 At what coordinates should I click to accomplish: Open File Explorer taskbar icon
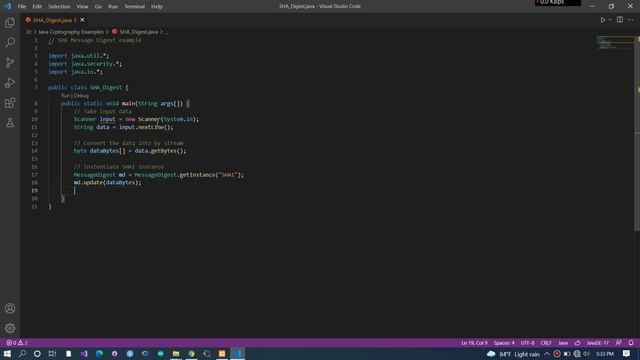176,353
